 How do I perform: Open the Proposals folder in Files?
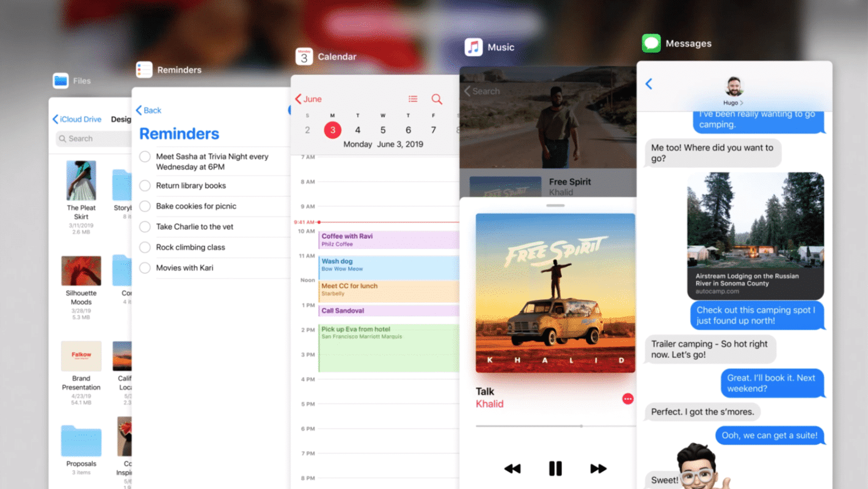[x=81, y=441]
